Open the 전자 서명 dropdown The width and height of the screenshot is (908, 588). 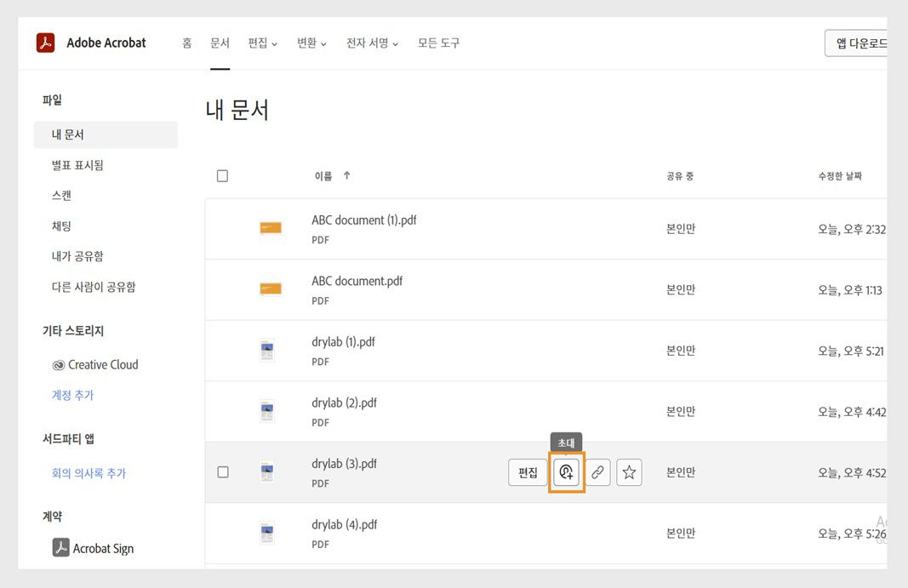tap(372, 42)
